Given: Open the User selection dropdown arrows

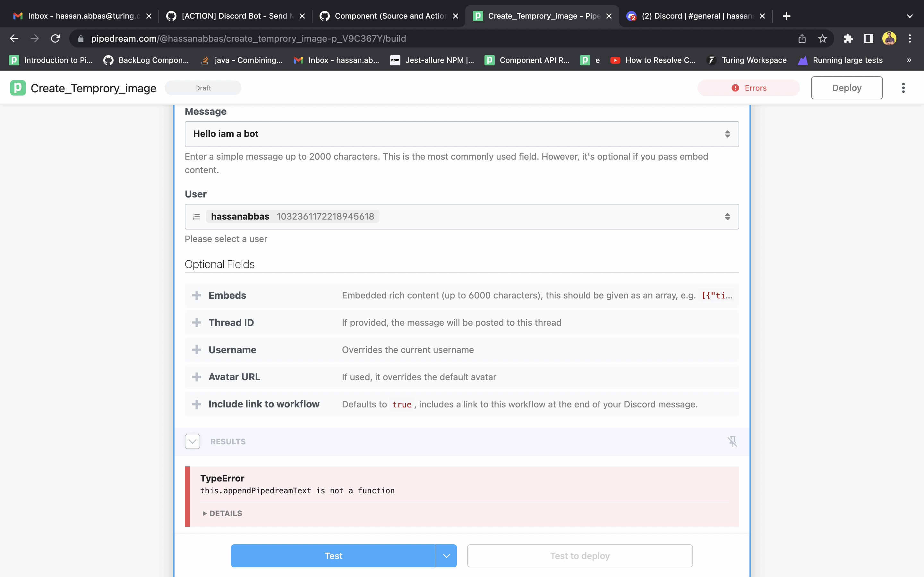Looking at the screenshot, I should point(728,216).
